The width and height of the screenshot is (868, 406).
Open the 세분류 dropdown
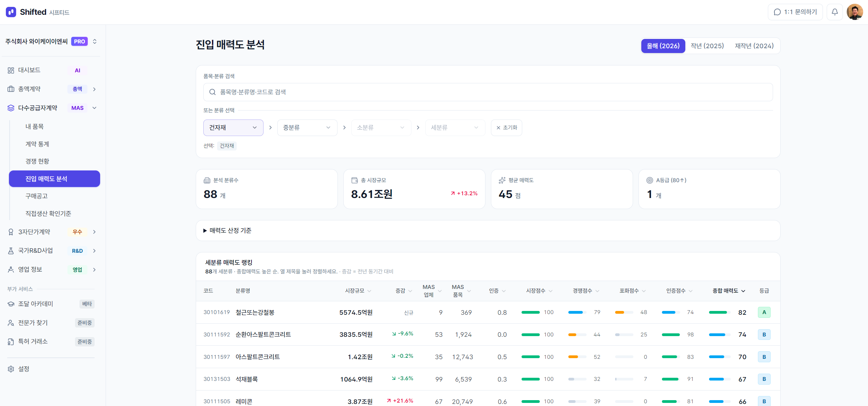455,128
